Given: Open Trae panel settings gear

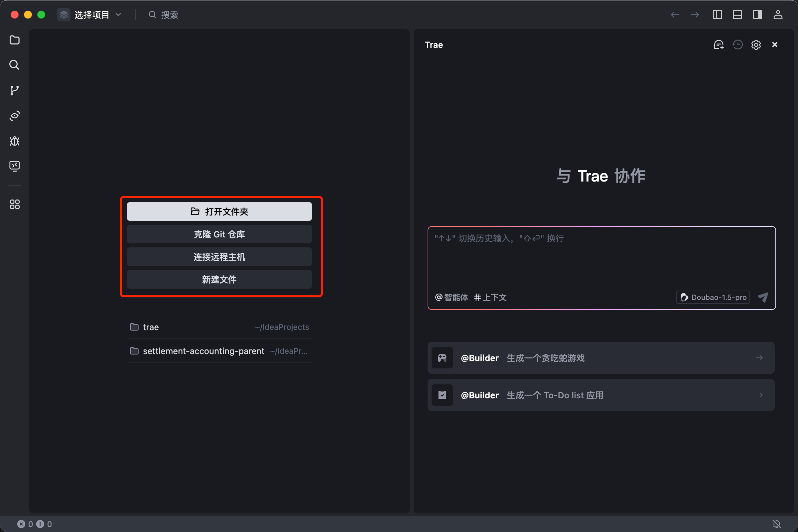Looking at the screenshot, I should pyautogui.click(x=756, y=45).
